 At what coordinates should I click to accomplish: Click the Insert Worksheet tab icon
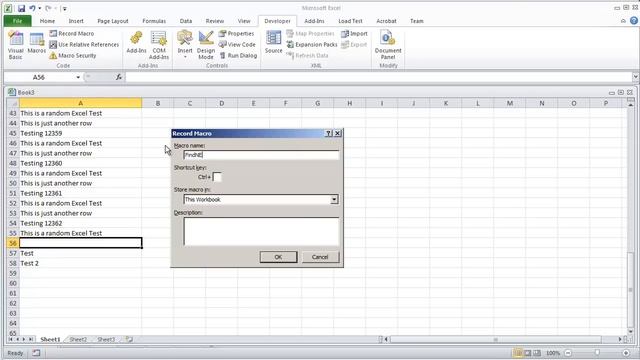pos(129,339)
